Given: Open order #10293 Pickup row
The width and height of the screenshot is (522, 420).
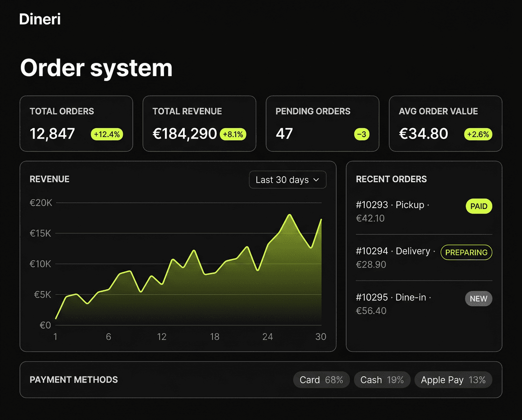Looking at the screenshot, I should tap(424, 211).
